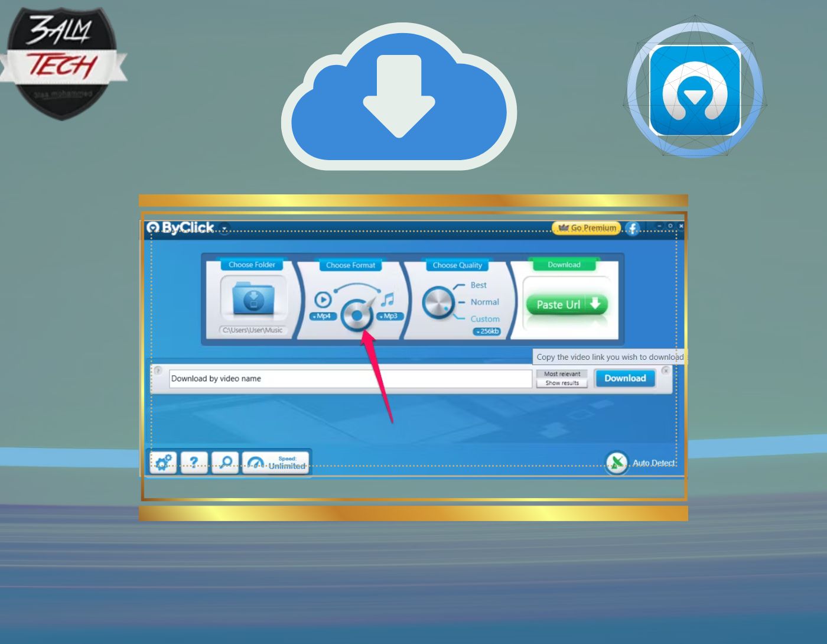Screen dimensions: 827x644
Task: Click the Choose Format tab label
Action: tap(350, 265)
